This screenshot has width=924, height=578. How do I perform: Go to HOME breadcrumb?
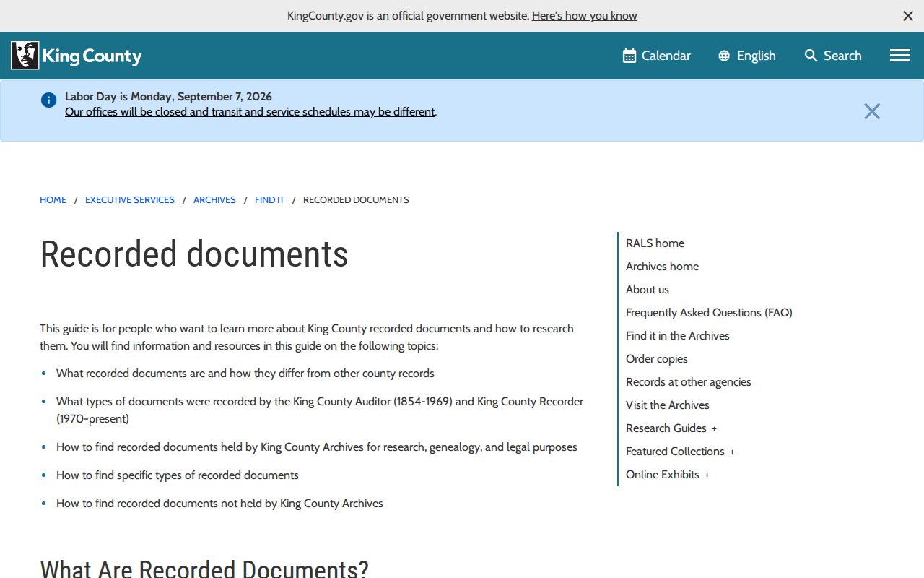point(53,200)
